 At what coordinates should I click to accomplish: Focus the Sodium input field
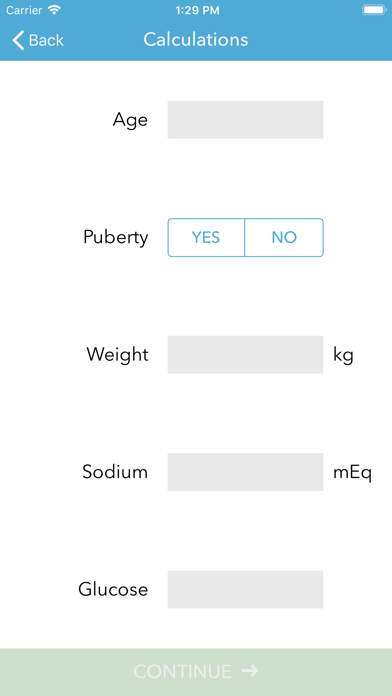tap(245, 472)
